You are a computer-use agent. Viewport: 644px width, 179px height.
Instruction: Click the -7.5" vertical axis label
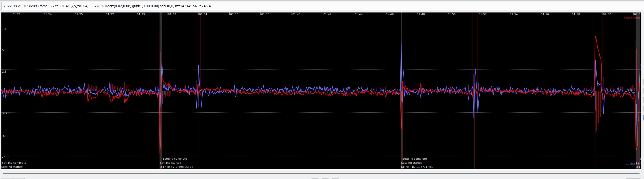pos(5,157)
